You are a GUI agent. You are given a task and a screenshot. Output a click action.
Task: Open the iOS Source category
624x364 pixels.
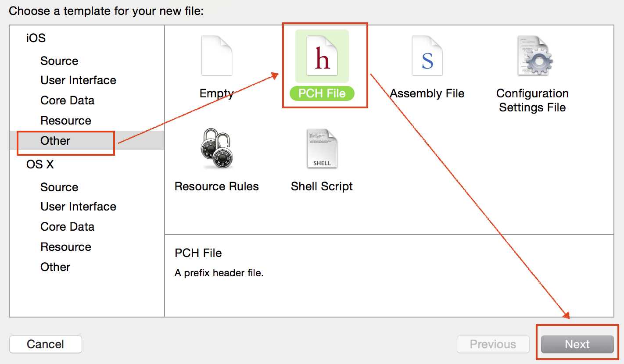pos(59,61)
